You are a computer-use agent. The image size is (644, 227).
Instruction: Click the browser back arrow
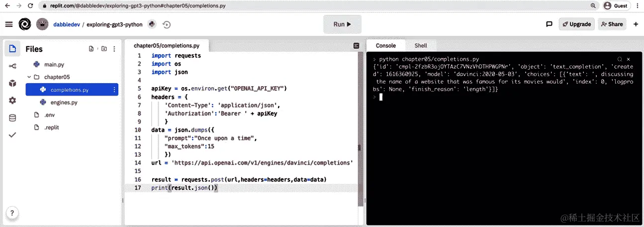pos(8,6)
